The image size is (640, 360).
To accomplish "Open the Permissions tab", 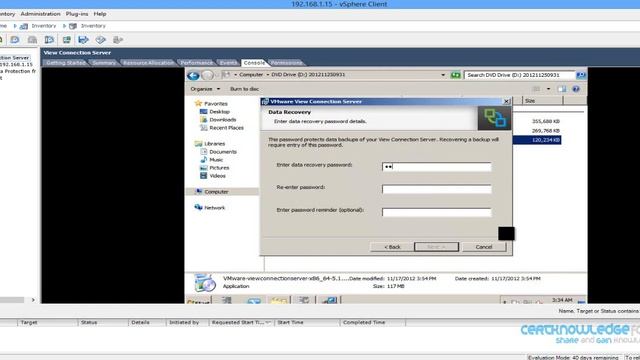I will pyautogui.click(x=287, y=63).
